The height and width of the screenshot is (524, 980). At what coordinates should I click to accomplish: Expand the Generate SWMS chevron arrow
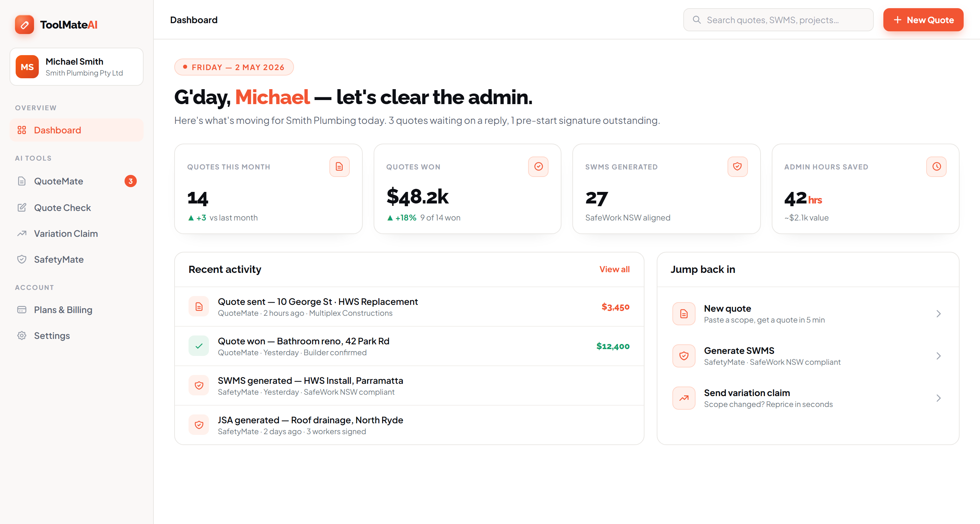(938, 356)
